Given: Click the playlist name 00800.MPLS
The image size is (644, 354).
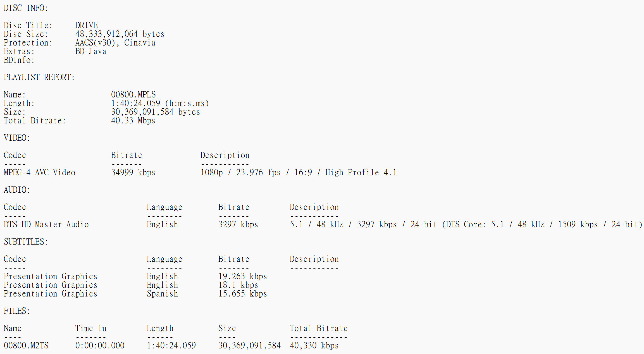Looking at the screenshot, I should pos(133,95).
